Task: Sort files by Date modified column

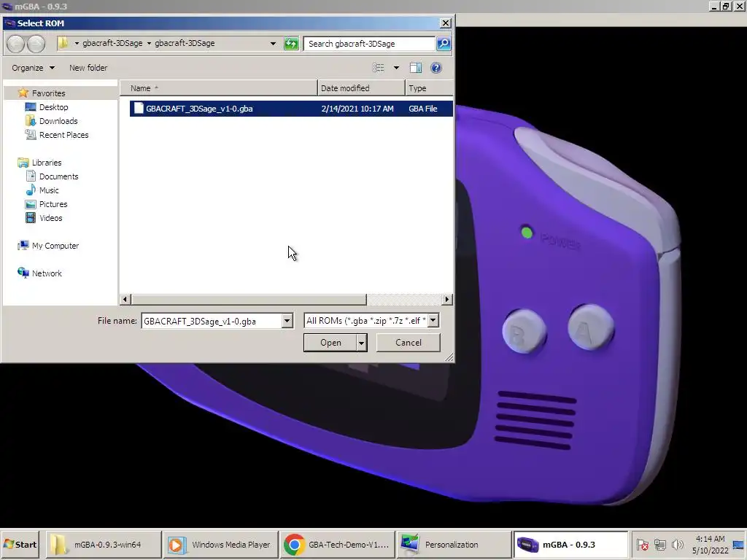Action: 361,88
